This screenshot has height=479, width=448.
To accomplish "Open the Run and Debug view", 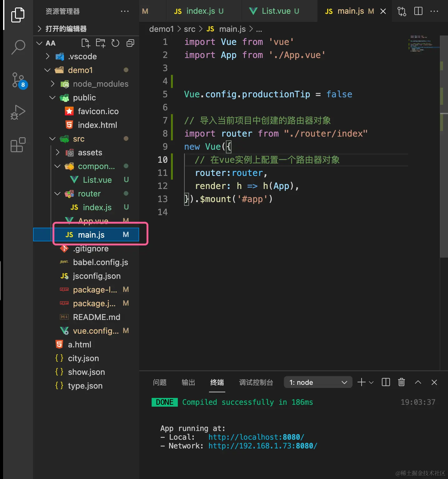I will pos(18,113).
